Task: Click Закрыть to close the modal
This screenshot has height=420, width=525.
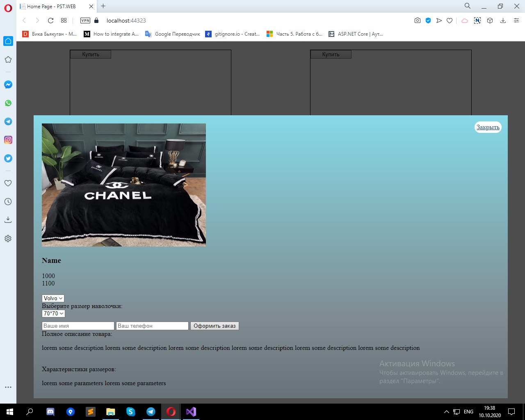Action: [x=488, y=127]
